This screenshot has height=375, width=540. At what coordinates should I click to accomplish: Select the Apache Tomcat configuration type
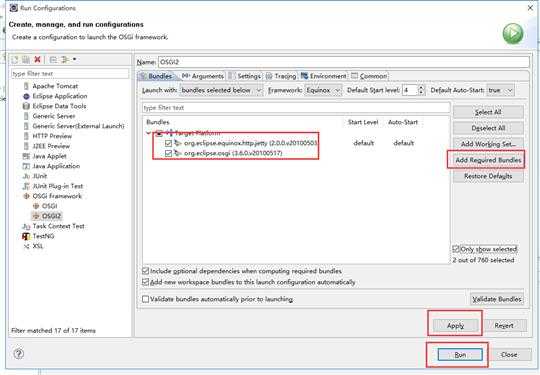point(51,86)
